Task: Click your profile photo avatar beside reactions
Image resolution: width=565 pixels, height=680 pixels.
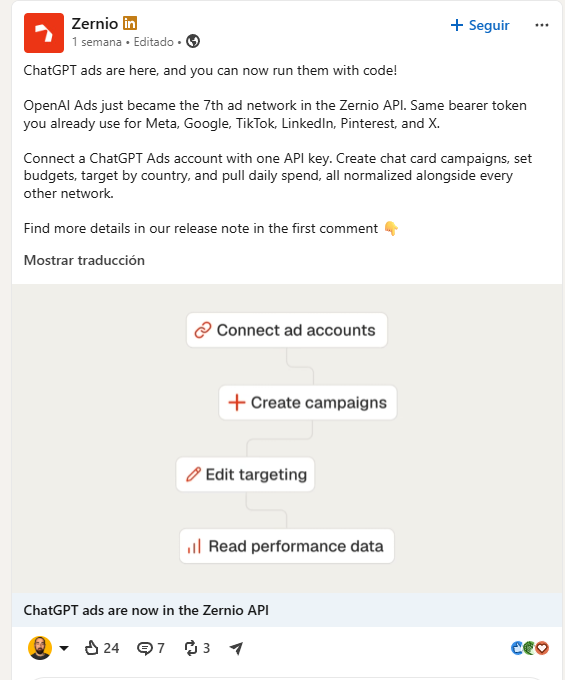Action: coord(40,648)
